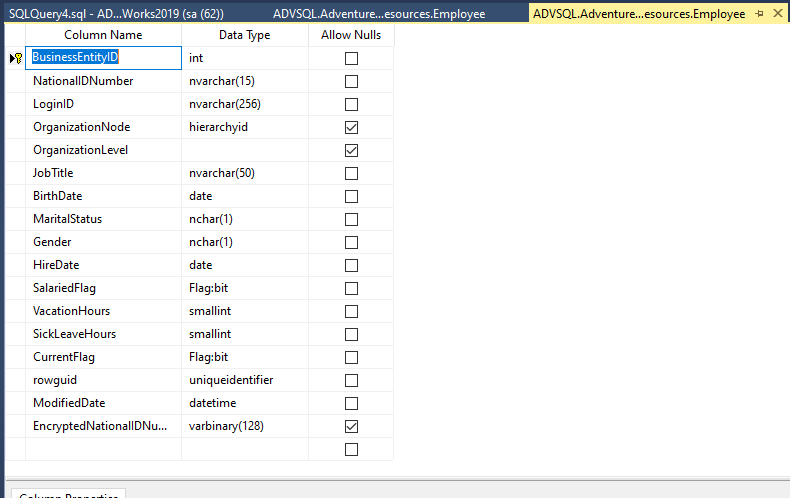This screenshot has width=790, height=498.
Task: Toggle Allow Nulls for VacationHours
Action: point(351,312)
